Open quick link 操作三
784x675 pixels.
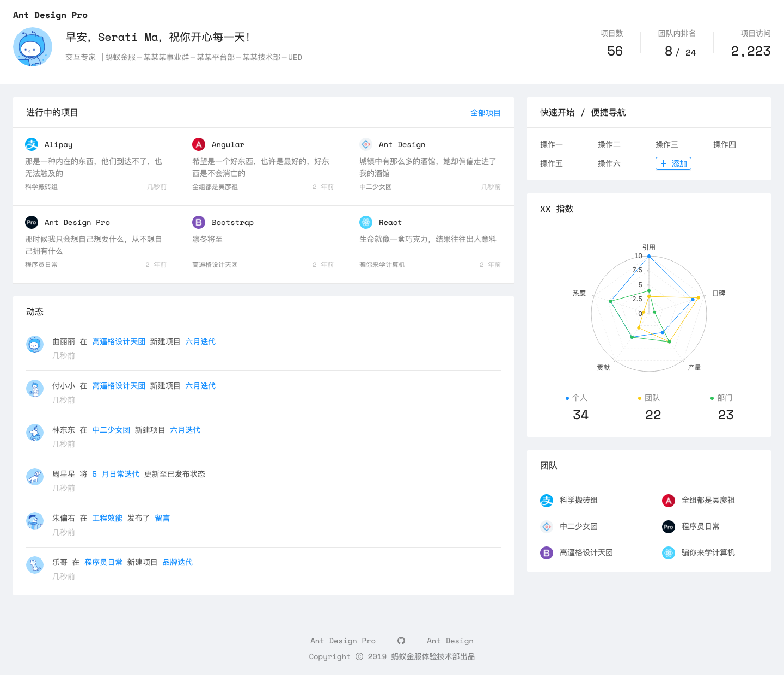pos(667,144)
